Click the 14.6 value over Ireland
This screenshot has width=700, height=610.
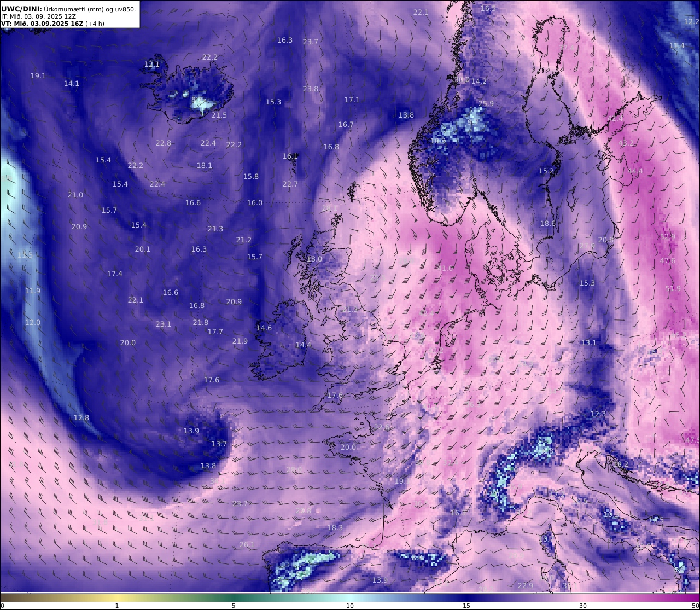coord(264,328)
